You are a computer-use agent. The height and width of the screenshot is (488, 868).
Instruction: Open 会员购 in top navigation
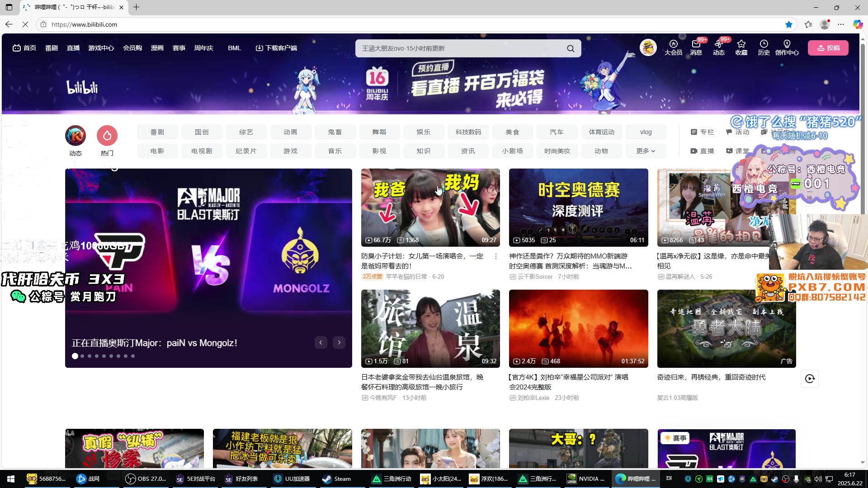(132, 48)
